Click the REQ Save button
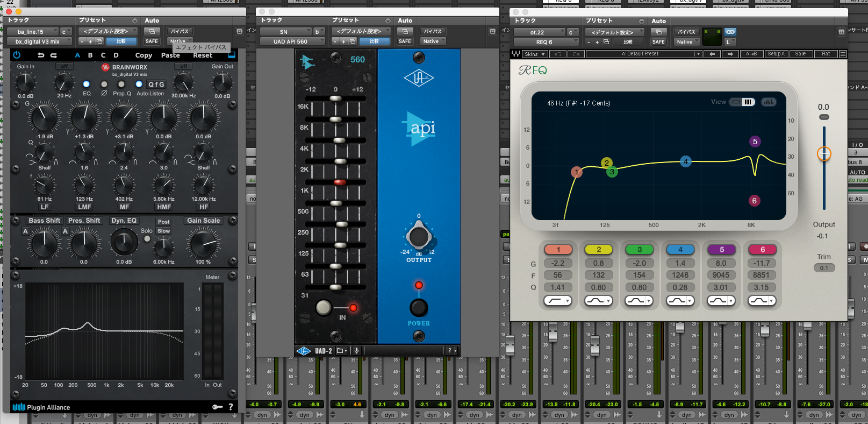Image resolution: width=868 pixels, height=424 pixels. (x=800, y=54)
